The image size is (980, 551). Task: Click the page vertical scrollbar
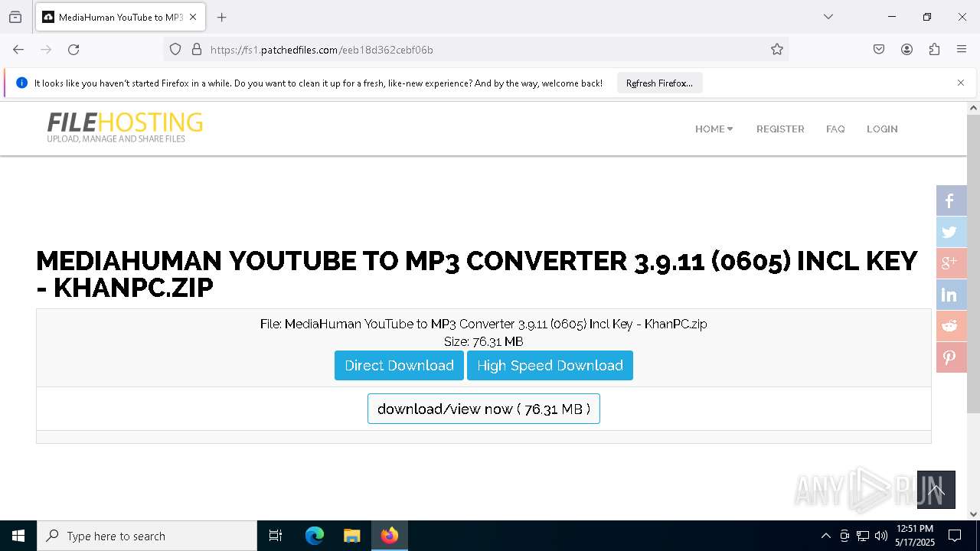pyautogui.click(x=973, y=264)
